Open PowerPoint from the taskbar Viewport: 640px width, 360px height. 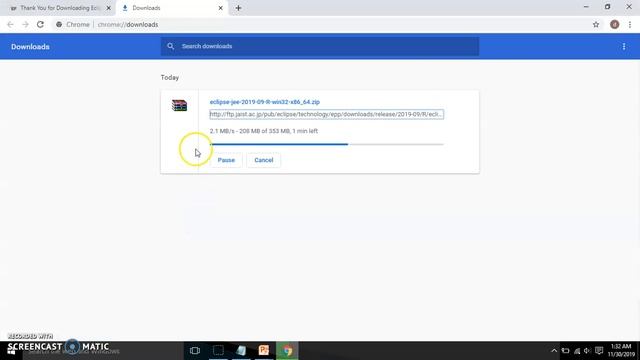point(264,351)
